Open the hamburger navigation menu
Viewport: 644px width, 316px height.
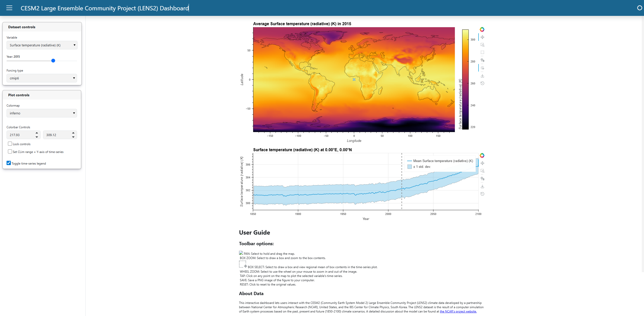tap(9, 8)
